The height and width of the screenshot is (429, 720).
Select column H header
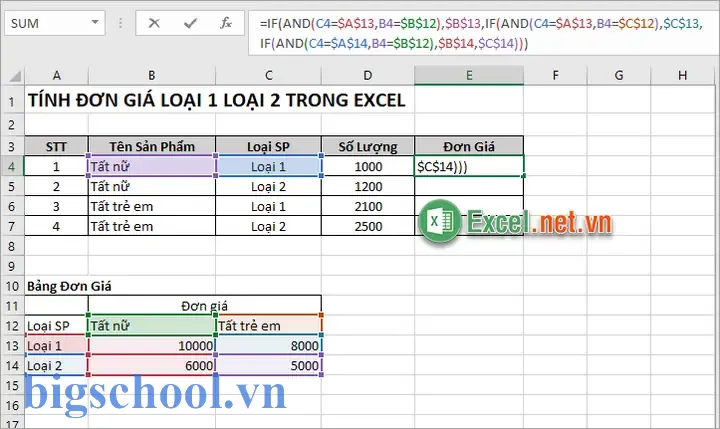point(682,75)
